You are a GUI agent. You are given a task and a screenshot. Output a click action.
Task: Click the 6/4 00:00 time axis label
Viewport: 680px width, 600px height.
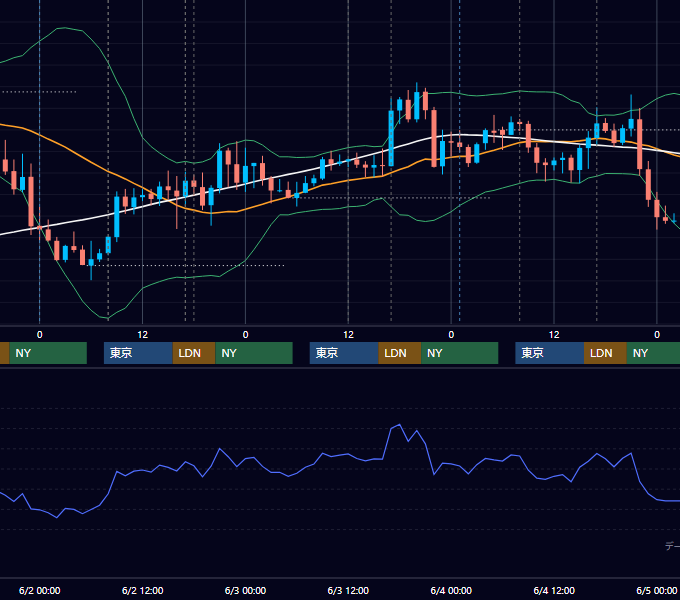click(x=451, y=590)
